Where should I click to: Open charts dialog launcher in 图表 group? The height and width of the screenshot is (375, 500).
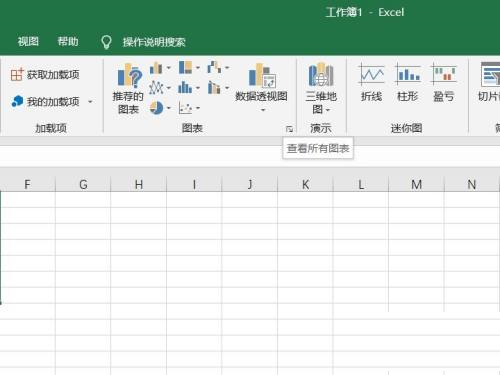289,129
